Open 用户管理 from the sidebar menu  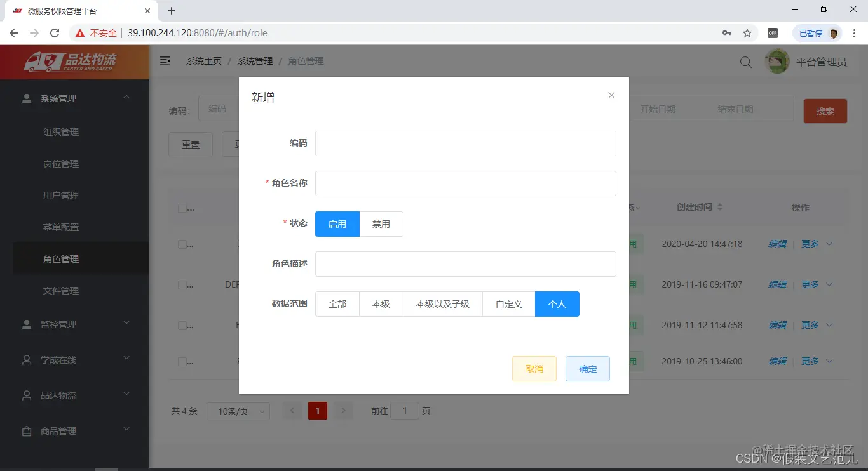coord(60,195)
